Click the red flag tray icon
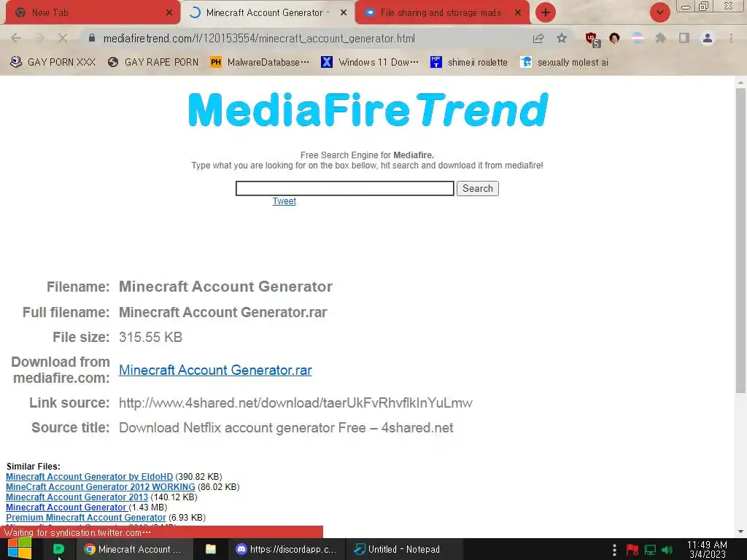 coord(632,550)
